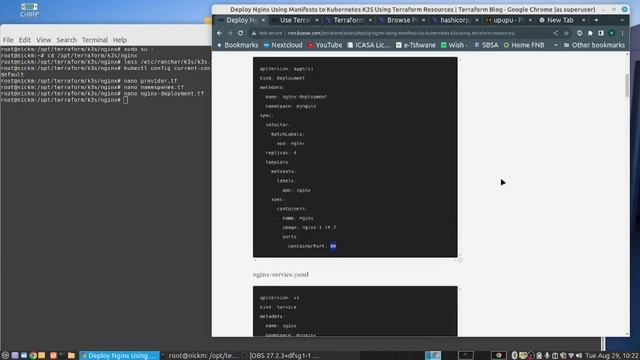
Task: Click highlighted containerPort value 80
Action: tap(333, 246)
